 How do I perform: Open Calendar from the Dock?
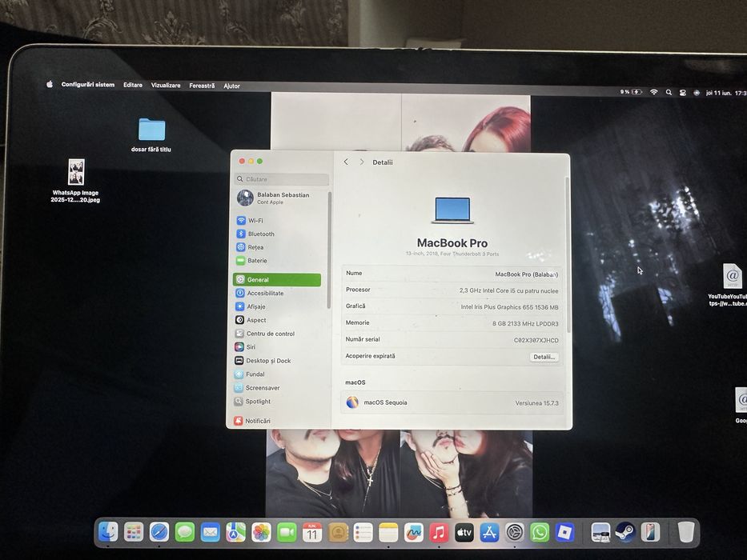pyautogui.click(x=312, y=532)
